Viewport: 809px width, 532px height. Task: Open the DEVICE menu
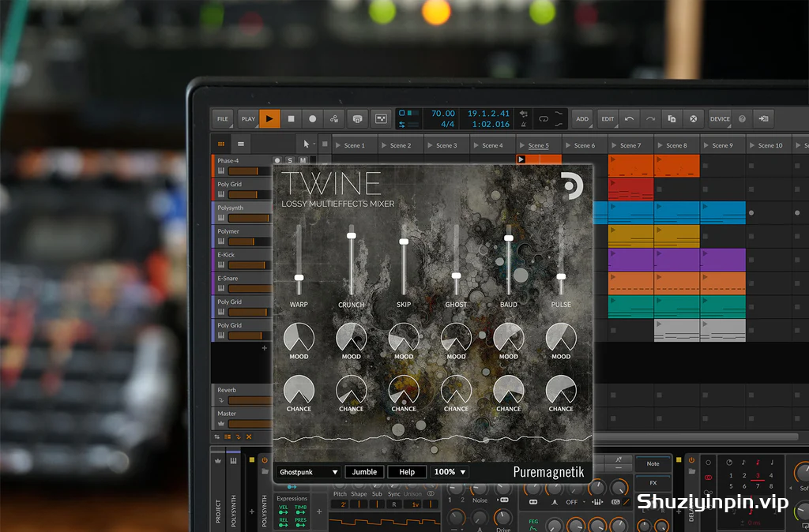click(720, 118)
